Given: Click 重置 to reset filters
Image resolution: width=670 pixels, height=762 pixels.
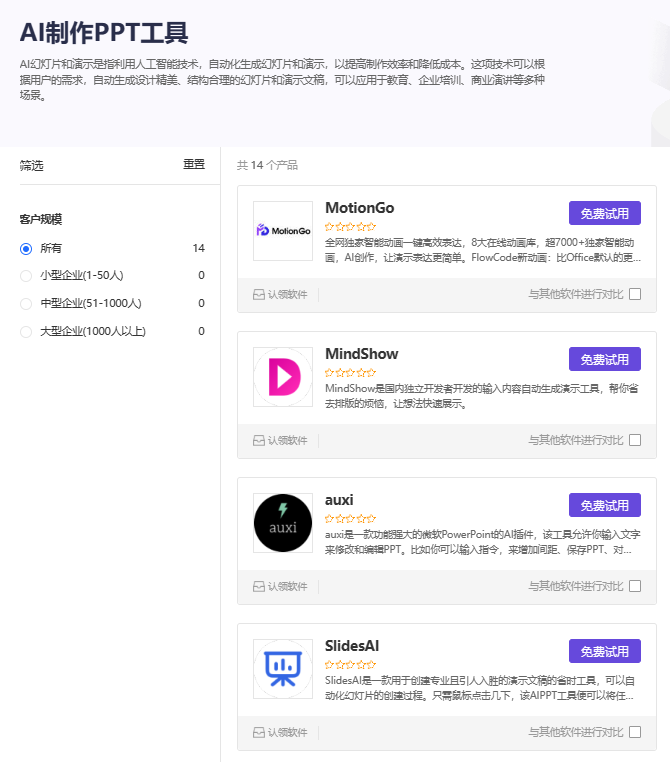Looking at the screenshot, I should pyautogui.click(x=194, y=164).
